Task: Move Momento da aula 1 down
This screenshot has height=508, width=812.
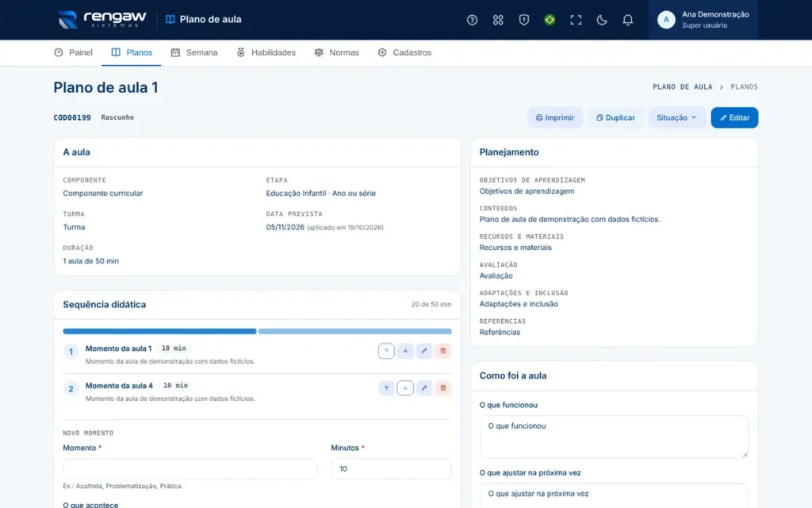Action: (x=405, y=351)
